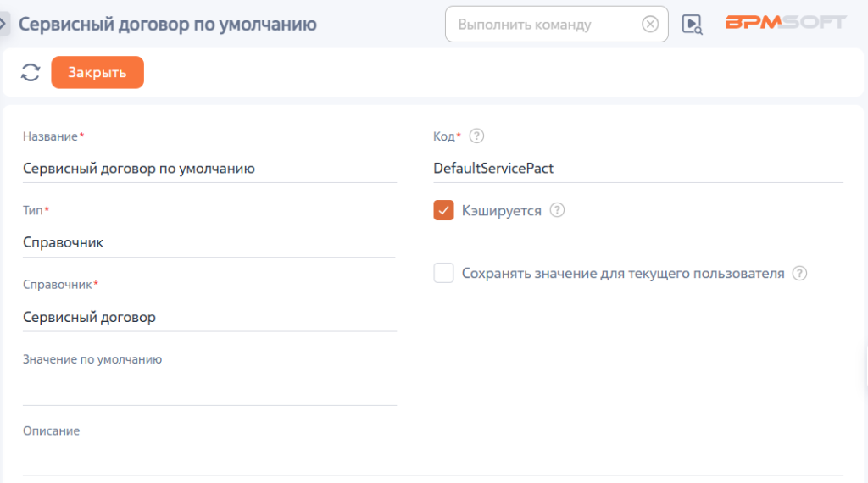Click the Название label
The width and height of the screenshot is (868, 483).
coord(50,136)
